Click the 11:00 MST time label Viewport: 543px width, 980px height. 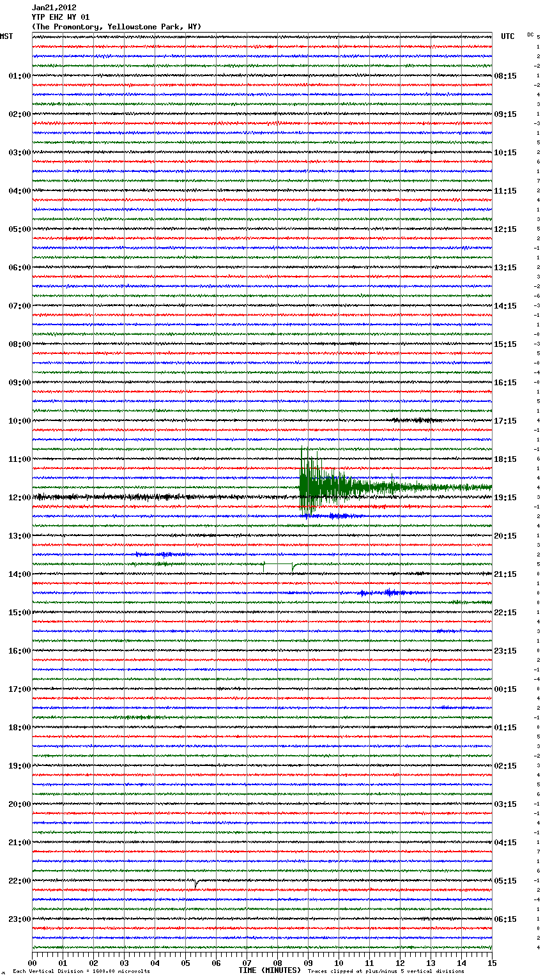coord(20,459)
